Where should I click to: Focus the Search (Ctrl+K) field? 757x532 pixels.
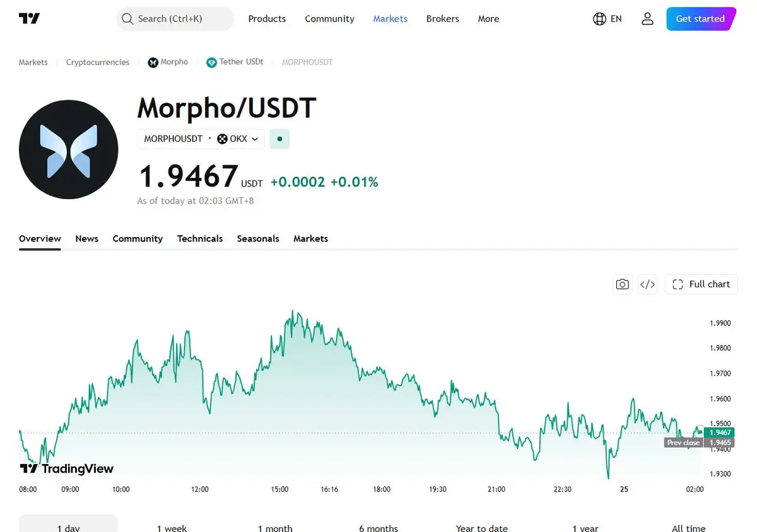(175, 19)
